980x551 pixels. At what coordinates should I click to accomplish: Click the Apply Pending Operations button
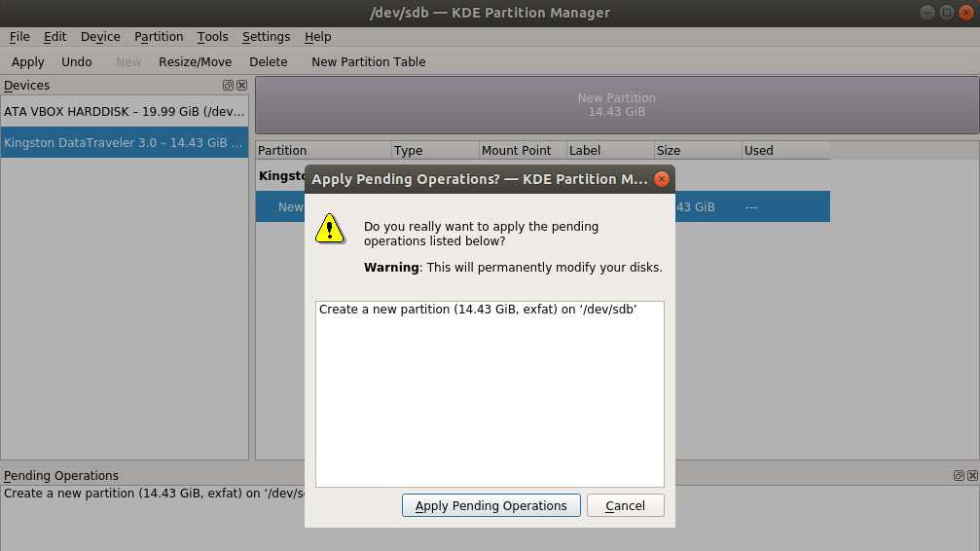pyautogui.click(x=490, y=505)
